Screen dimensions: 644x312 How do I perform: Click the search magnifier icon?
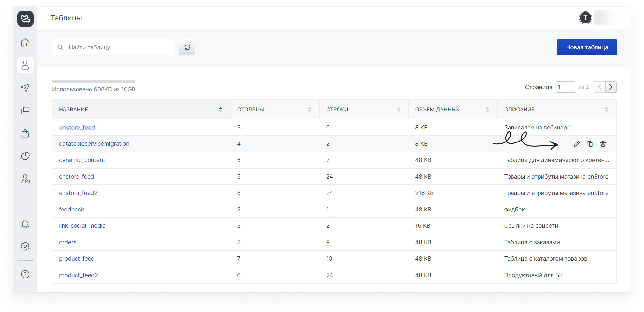tap(60, 47)
